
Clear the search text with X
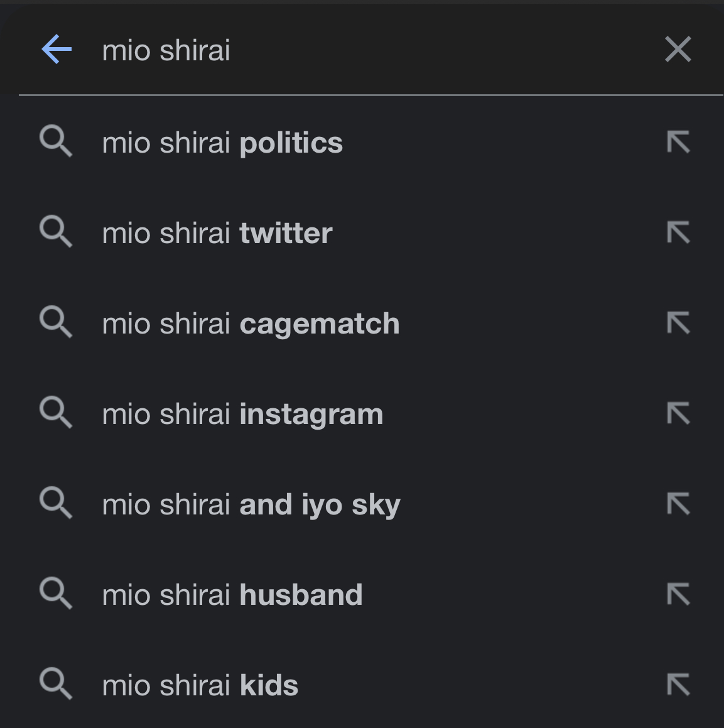pos(678,49)
